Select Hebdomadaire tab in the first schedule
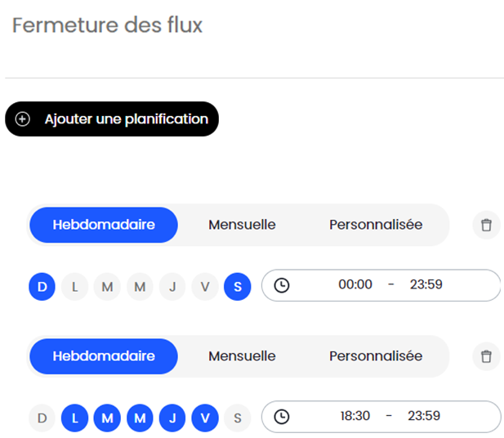Screen dimensions: 504x438 tap(104, 225)
